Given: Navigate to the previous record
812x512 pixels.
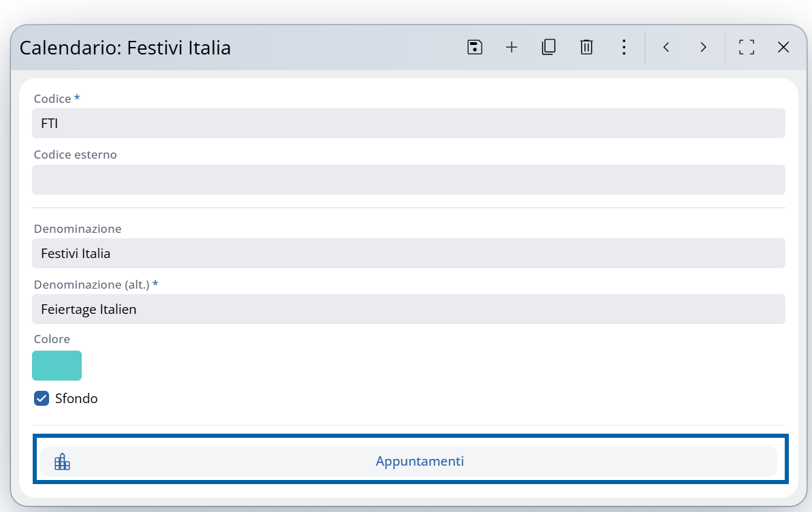Looking at the screenshot, I should [x=666, y=47].
